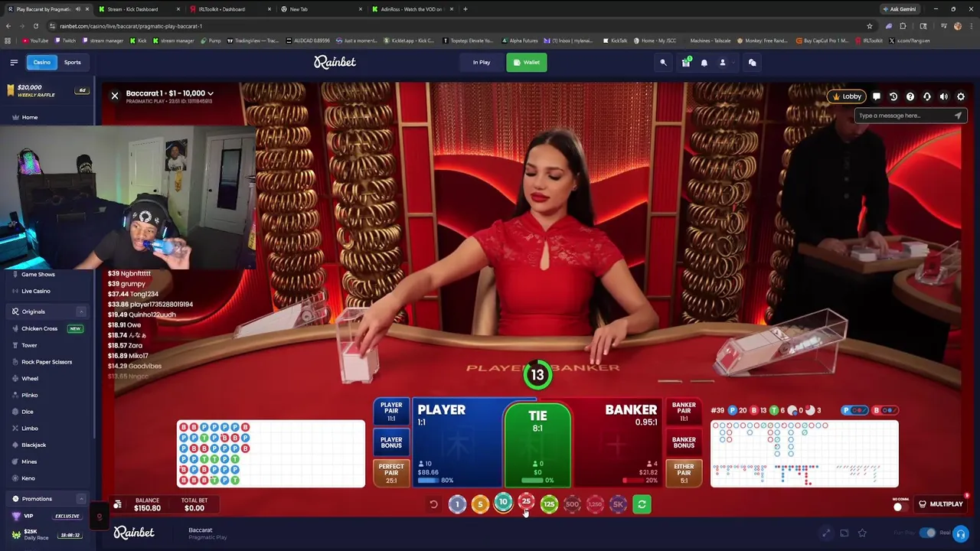Bet on Banker Bonus
980x551 pixels.
pyautogui.click(x=684, y=442)
